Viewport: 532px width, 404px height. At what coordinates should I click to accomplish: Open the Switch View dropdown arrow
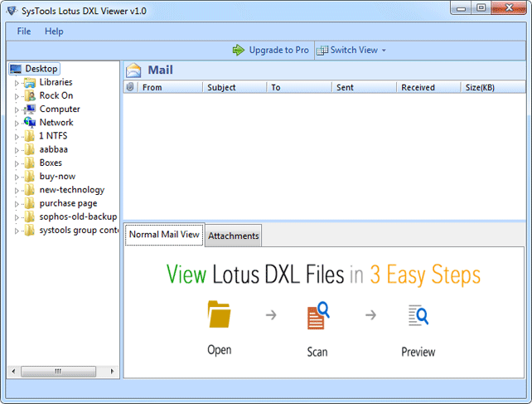pyautogui.click(x=384, y=51)
